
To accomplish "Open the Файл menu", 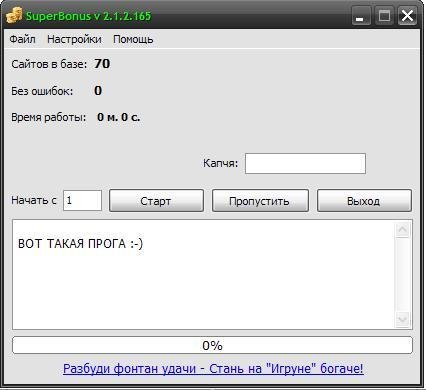I will (22, 39).
